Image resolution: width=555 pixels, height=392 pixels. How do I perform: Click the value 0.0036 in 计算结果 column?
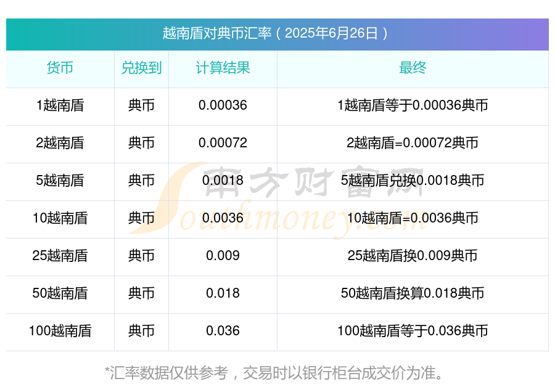coord(223,218)
